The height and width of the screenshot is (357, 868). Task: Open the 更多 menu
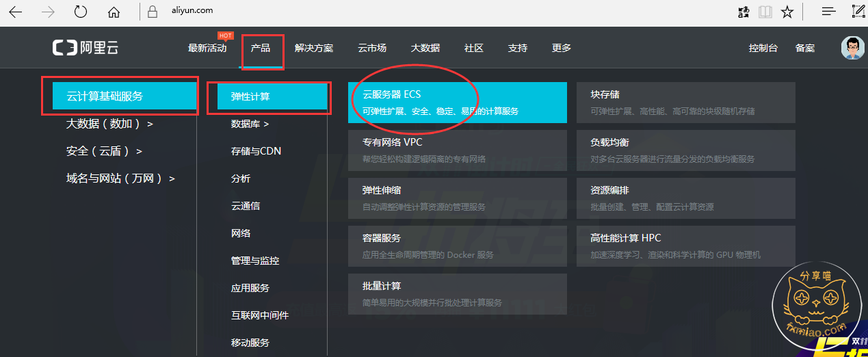pyautogui.click(x=562, y=48)
